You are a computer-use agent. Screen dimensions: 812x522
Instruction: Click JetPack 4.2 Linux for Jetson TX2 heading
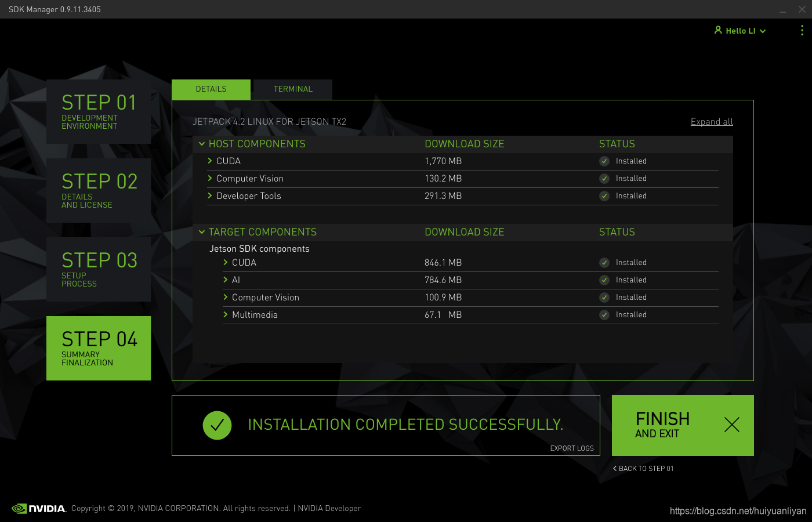click(x=269, y=122)
